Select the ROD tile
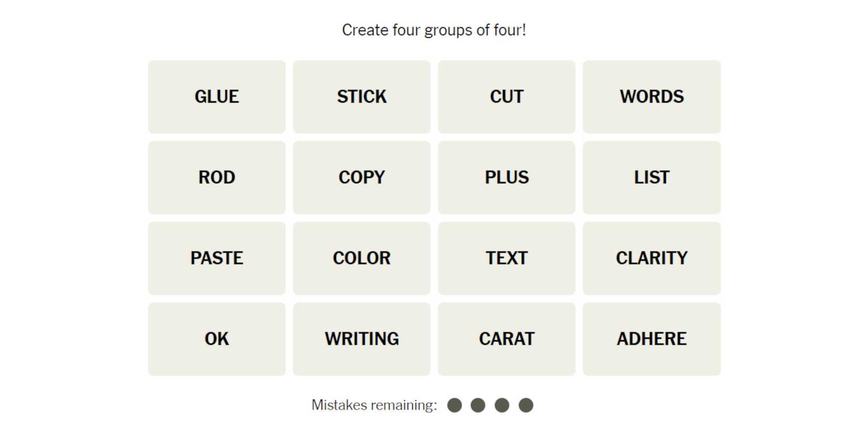The height and width of the screenshot is (434, 868). pos(217,177)
